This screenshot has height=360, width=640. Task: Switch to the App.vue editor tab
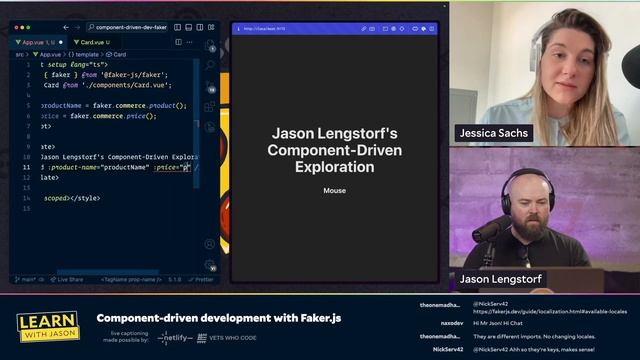pos(39,42)
